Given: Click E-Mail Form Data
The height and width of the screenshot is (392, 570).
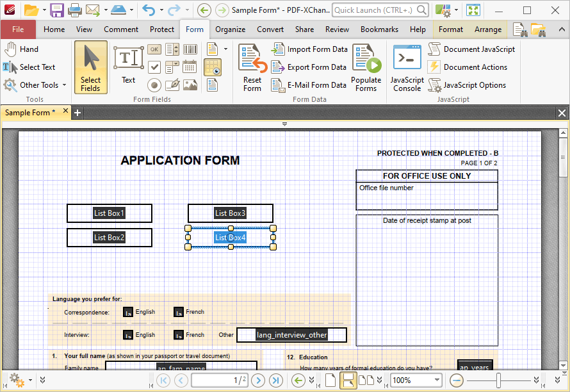Looking at the screenshot, I should [309, 85].
